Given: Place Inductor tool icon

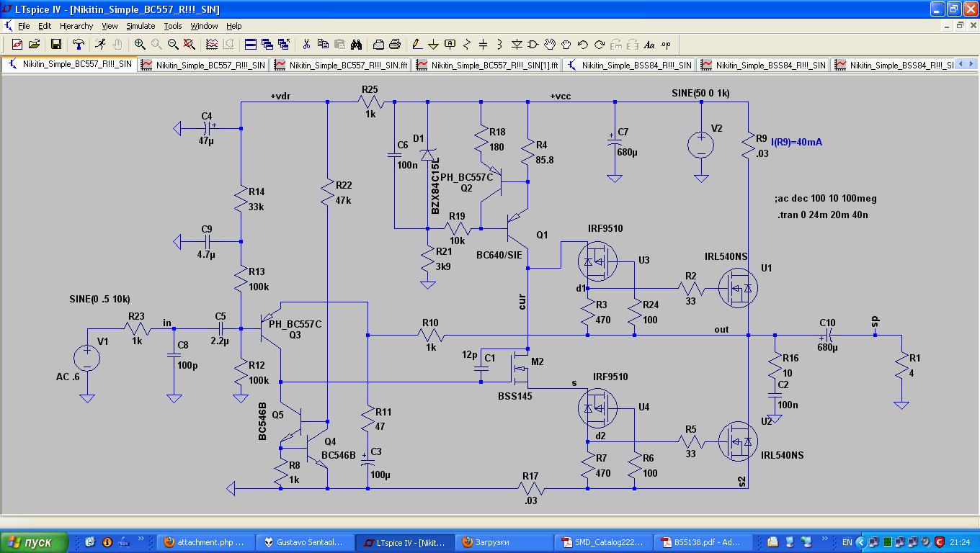Looking at the screenshot, I should click(499, 45).
